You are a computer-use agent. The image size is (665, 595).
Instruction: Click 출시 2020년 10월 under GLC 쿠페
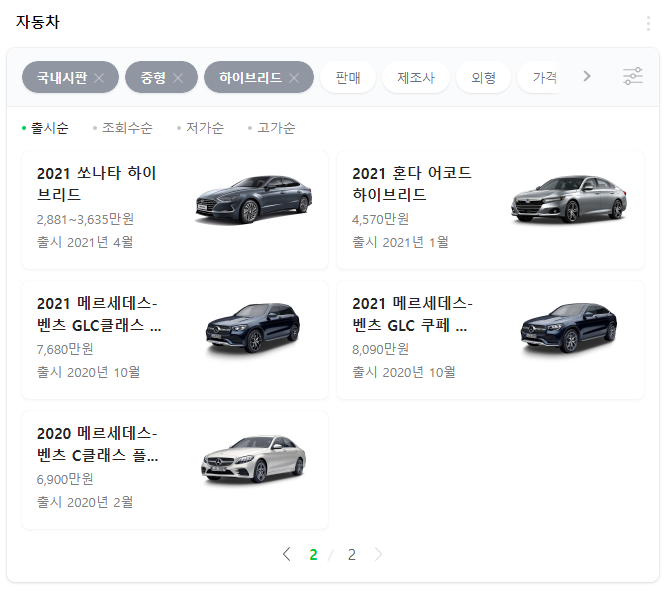point(404,372)
